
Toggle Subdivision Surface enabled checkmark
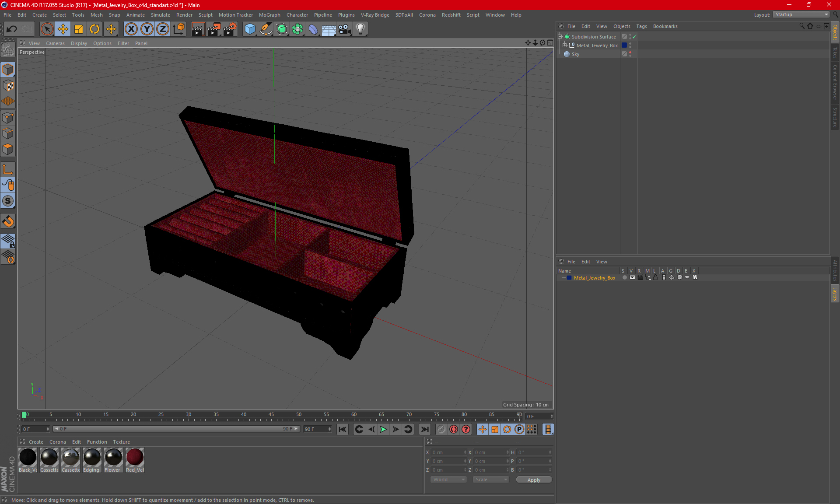point(634,37)
